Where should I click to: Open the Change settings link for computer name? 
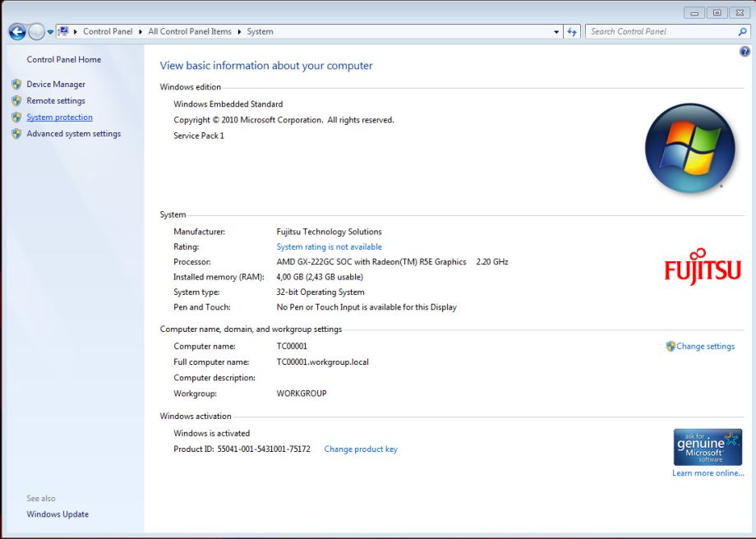click(x=705, y=347)
